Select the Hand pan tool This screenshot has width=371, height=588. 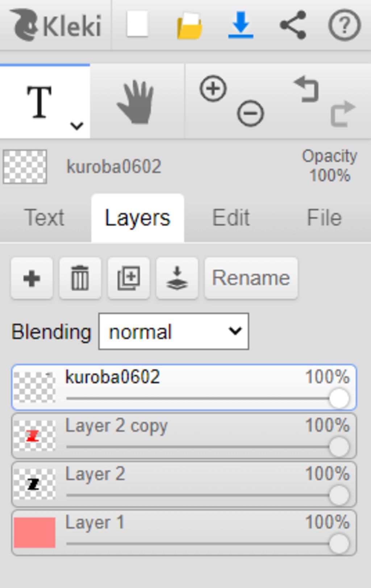click(x=137, y=102)
